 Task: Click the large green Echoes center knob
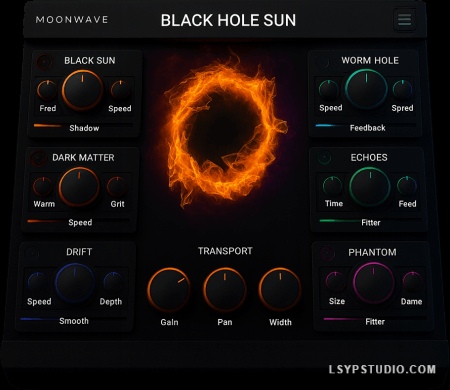click(370, 187)
